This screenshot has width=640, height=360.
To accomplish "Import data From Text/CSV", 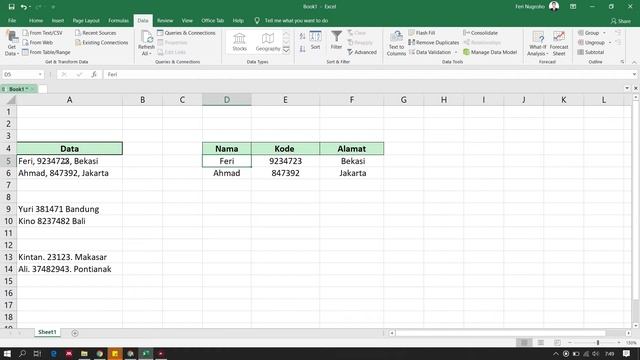I will click(42, 33).
